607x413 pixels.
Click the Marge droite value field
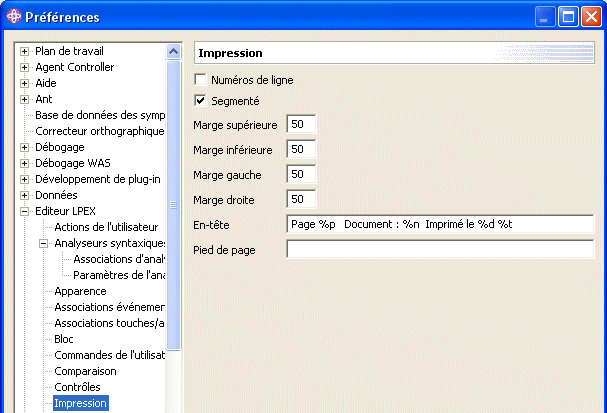(302, 200)
